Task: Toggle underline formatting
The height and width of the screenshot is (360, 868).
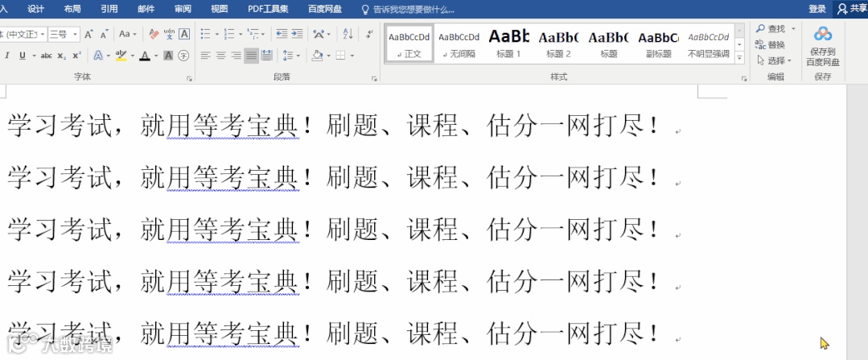Action: (23, 56)
